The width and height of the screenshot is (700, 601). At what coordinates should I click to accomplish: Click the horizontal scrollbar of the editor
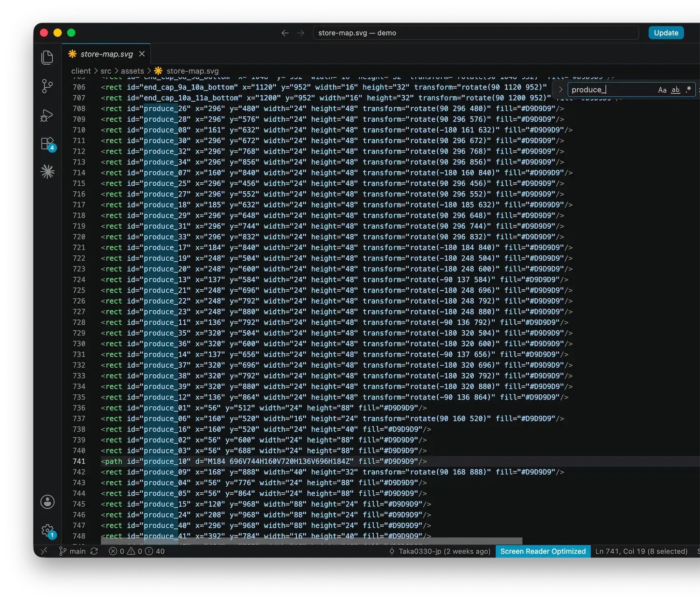[312, 541]
